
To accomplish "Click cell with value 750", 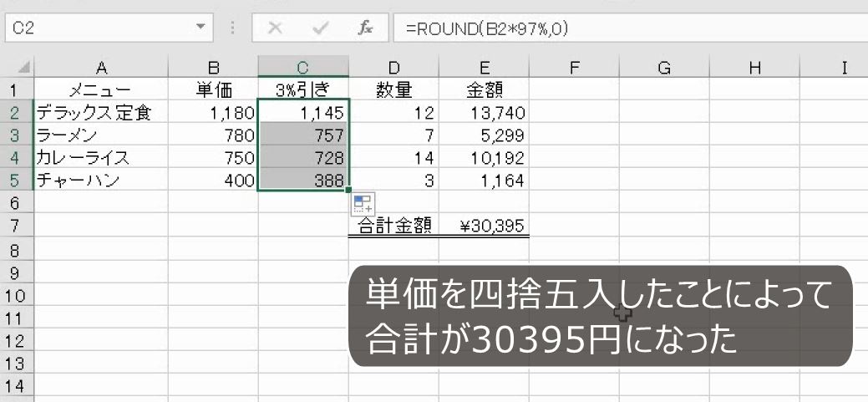I will (x=213, y=158).
